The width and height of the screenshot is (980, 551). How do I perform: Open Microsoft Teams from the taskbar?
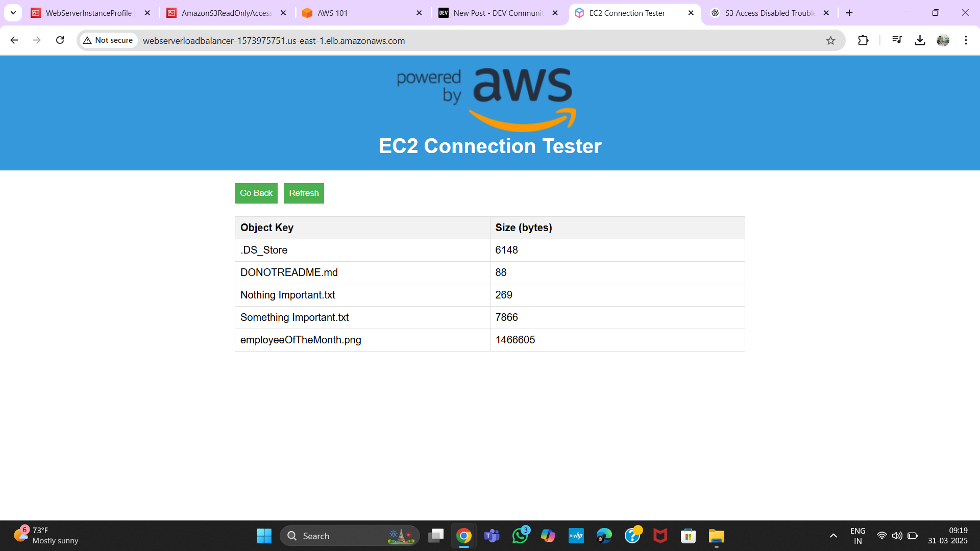492,536
